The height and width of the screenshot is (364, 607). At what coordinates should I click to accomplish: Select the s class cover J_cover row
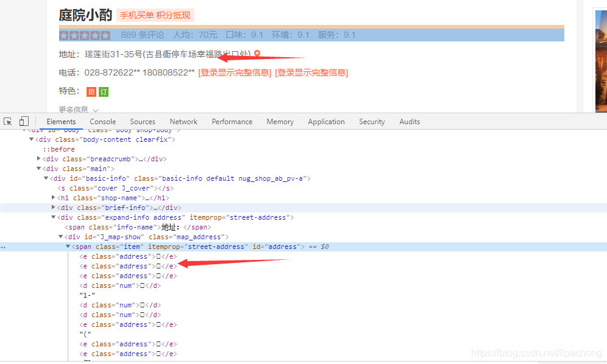[116, 188]
